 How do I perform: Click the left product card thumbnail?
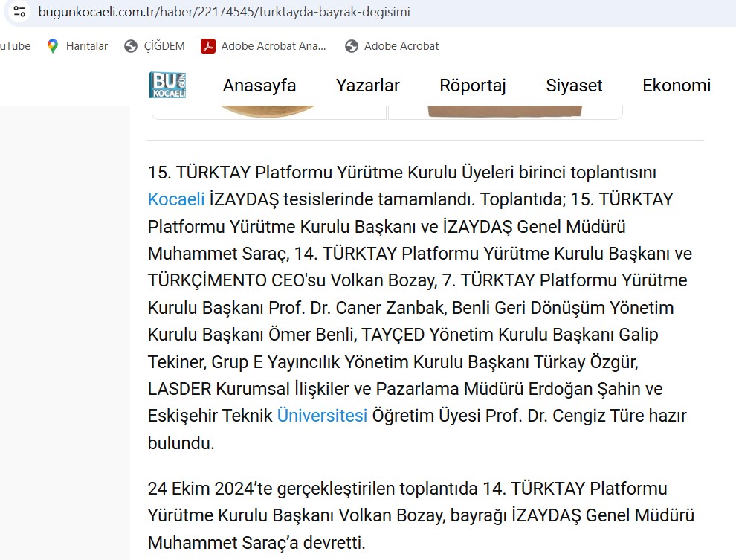pos(268,112)
